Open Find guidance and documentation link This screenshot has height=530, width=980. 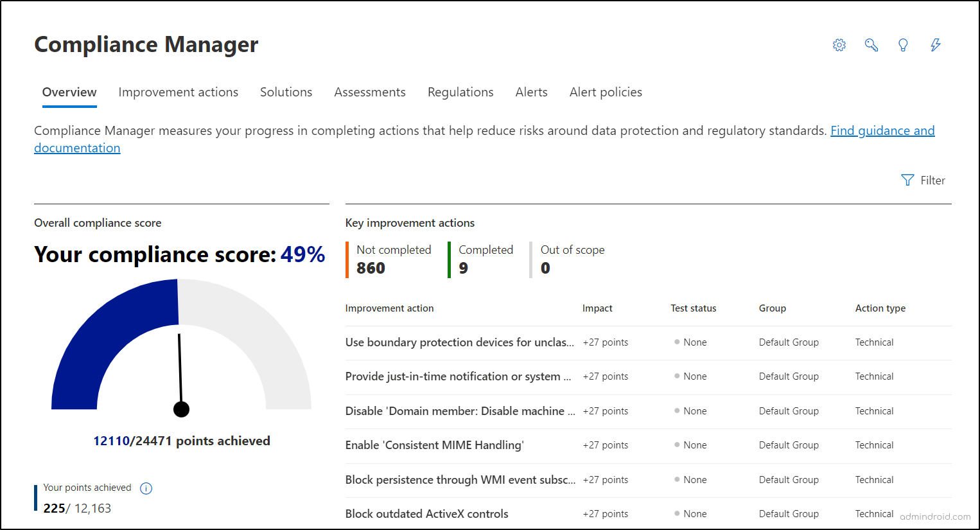pos(882,130)
